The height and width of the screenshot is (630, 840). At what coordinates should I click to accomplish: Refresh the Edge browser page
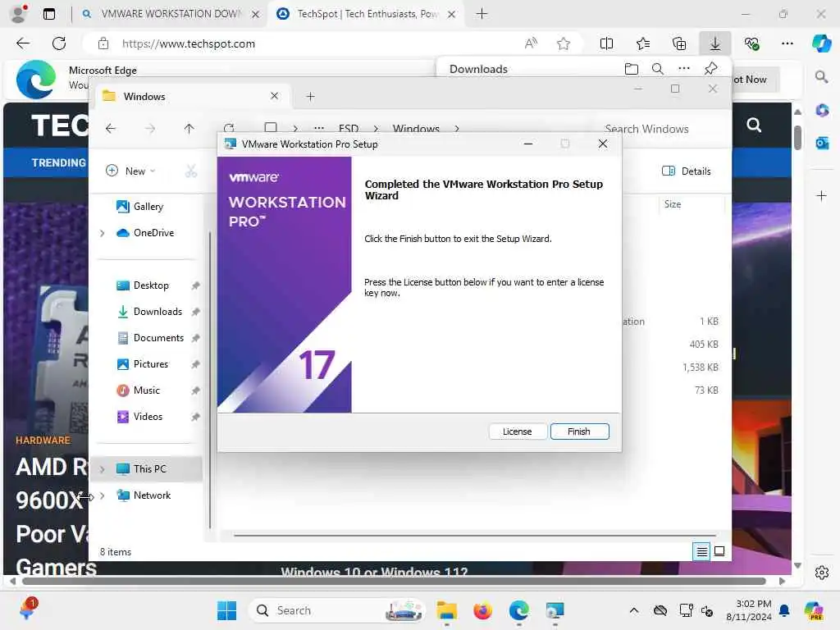pyautogui.click(x=59, y=43)
